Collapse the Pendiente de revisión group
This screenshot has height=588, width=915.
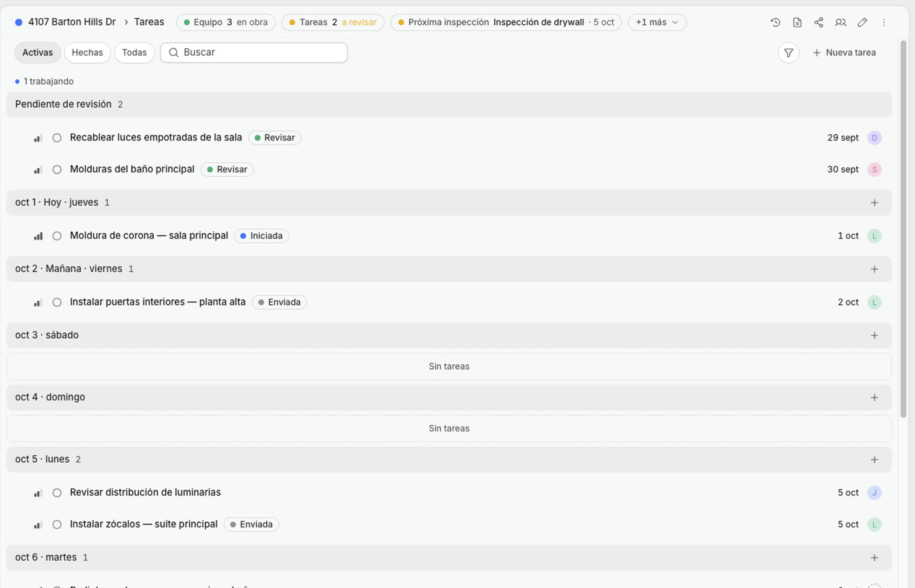(449, 105)
